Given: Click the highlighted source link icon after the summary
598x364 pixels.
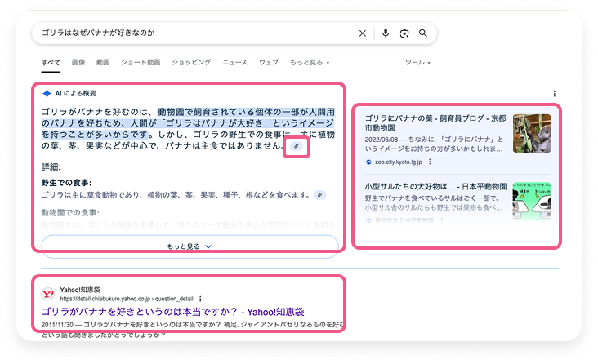Looking at the screenshot, I should pos(297,146).
